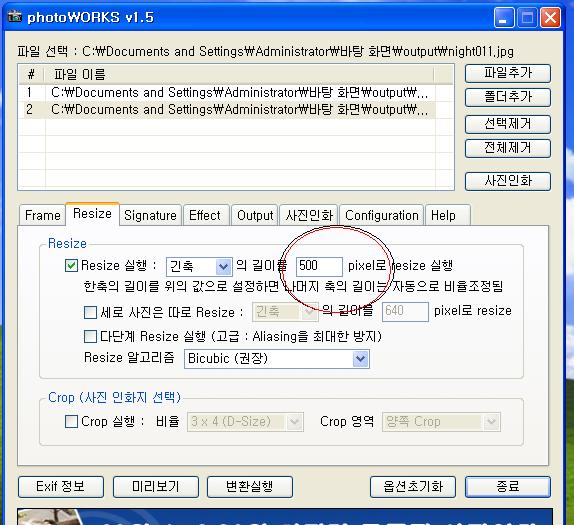Viewport: 574px width, 525px height.
Task: Open the 양쪽 Crop area dropdown
Action: (x=441, y=422)
